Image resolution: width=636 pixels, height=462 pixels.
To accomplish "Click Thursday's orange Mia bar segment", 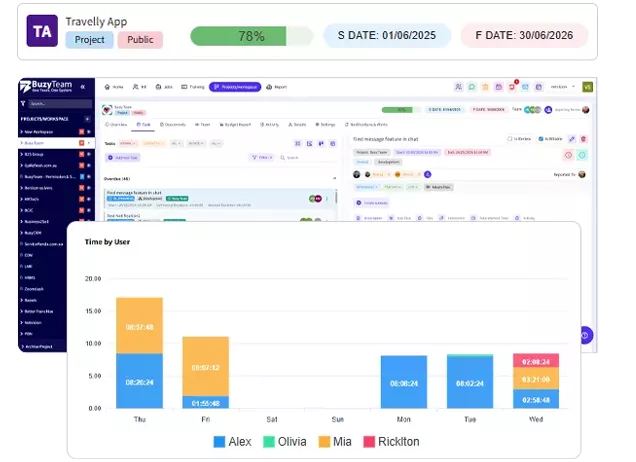I will click(140, 326).
